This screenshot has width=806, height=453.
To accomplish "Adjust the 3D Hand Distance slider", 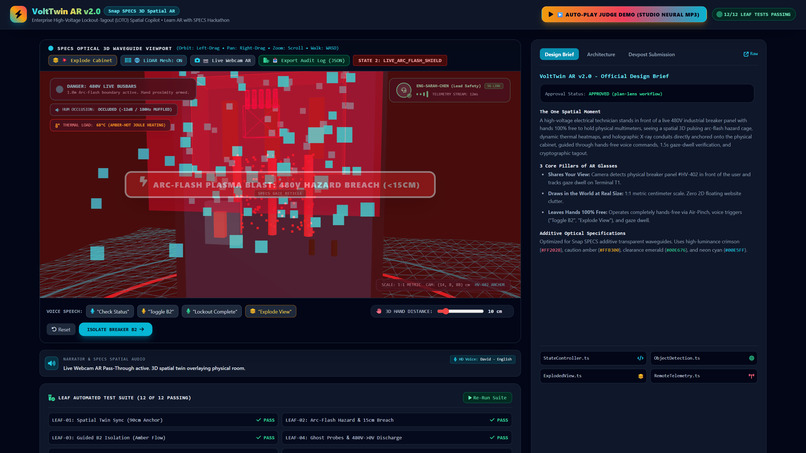I will [460, 312].
